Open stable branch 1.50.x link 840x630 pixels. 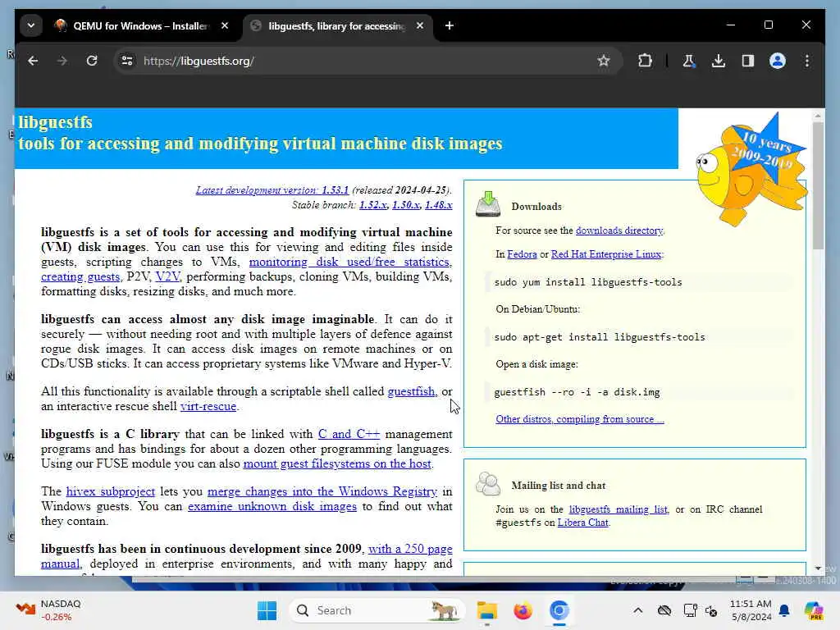point(405,205)
